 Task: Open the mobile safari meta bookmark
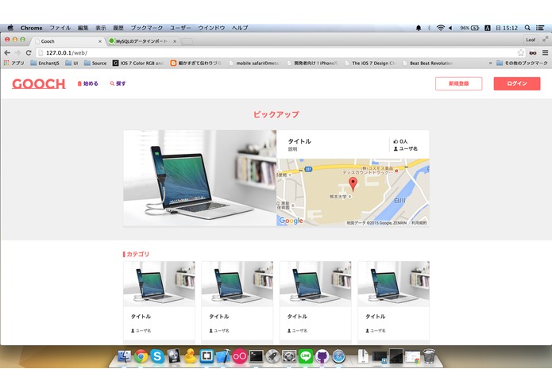pyautogui.click(x=253, y=63)
